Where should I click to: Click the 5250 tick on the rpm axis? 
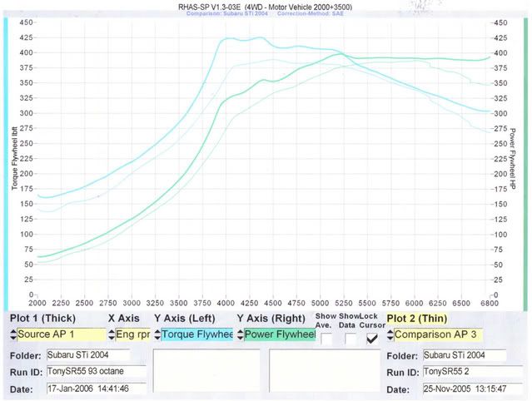click(343, 303)
